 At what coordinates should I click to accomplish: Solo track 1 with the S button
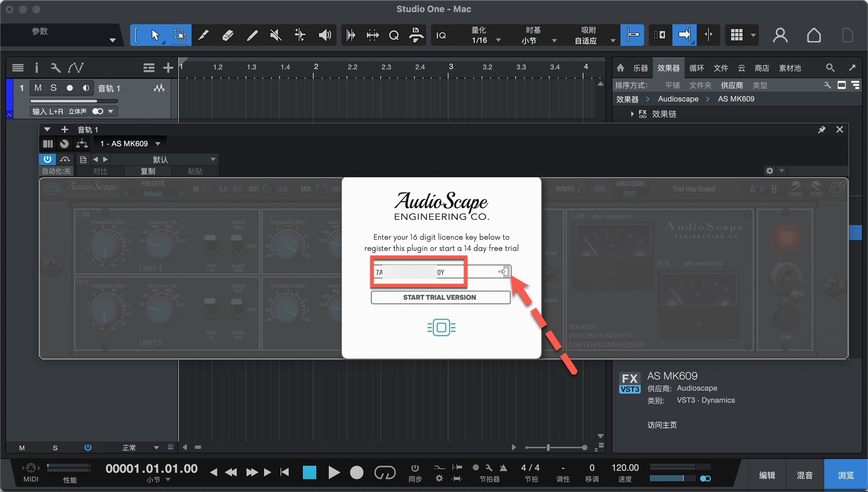click(53, 88)
